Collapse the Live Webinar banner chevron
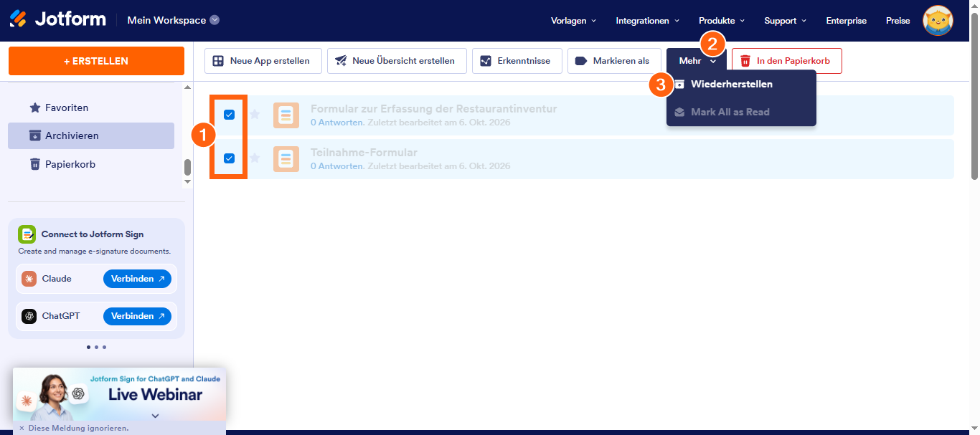Viewport: 980px width, 435px height. click(155, 416)
